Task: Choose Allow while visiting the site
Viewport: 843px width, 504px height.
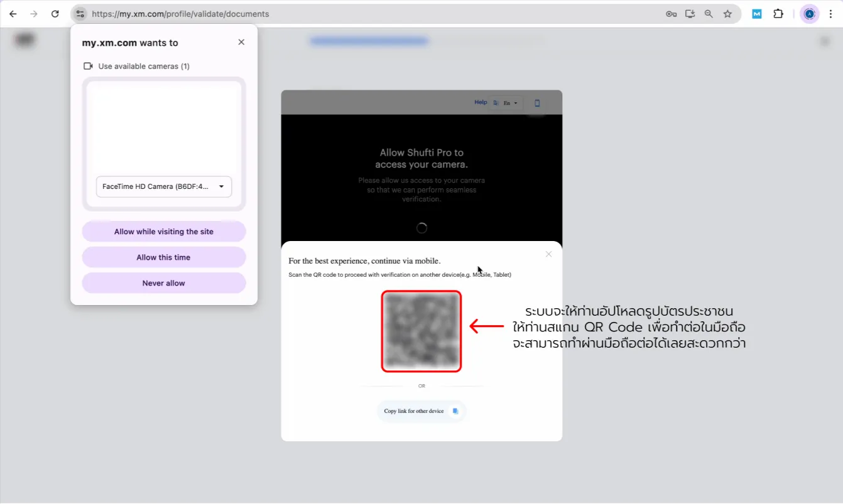Action: pyautogui.click(x=164, y=232)
